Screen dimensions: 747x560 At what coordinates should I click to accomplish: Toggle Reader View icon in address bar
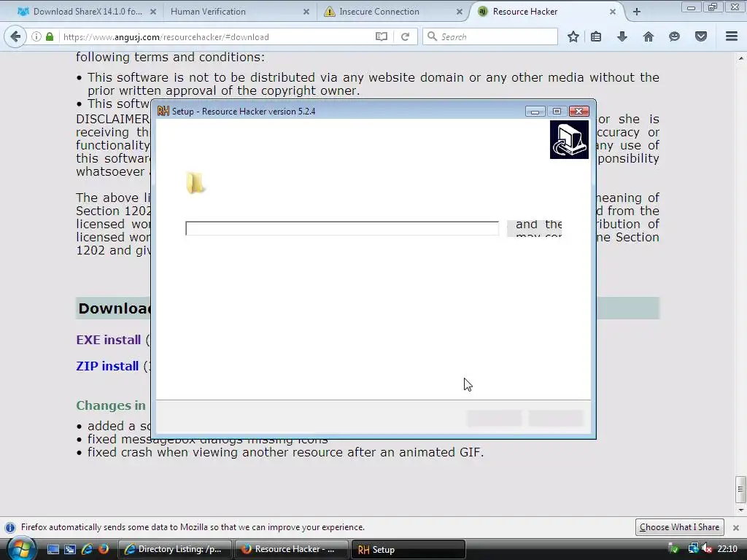click(x=381, y=36)
